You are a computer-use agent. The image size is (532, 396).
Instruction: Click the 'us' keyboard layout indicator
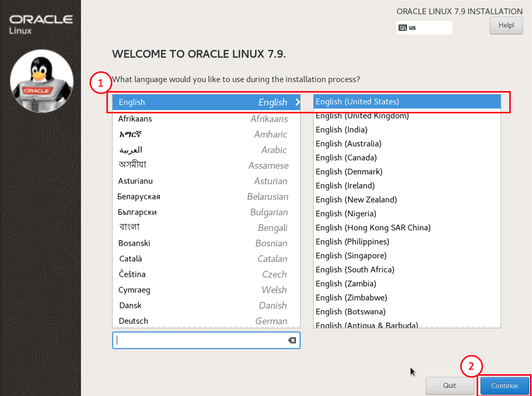tap(424, 28)
